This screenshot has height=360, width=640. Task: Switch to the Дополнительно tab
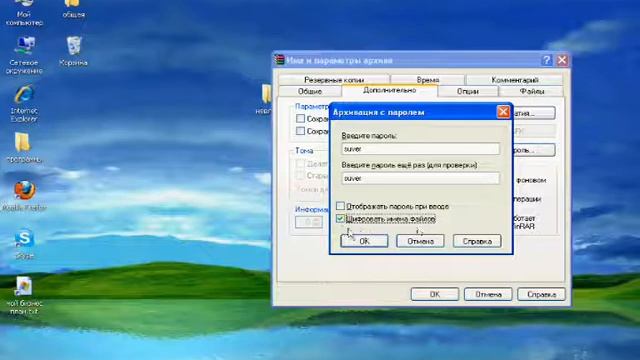[389, 90]
